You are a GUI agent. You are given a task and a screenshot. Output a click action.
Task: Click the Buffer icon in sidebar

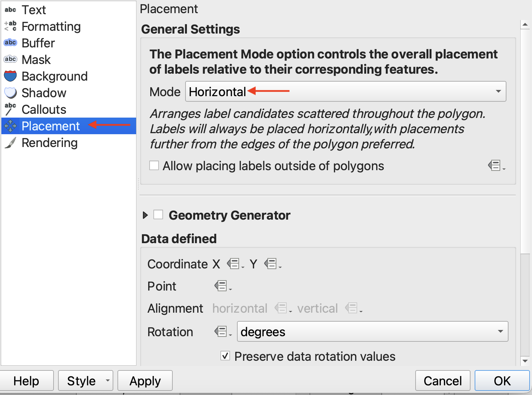click(x=10, y=43)
